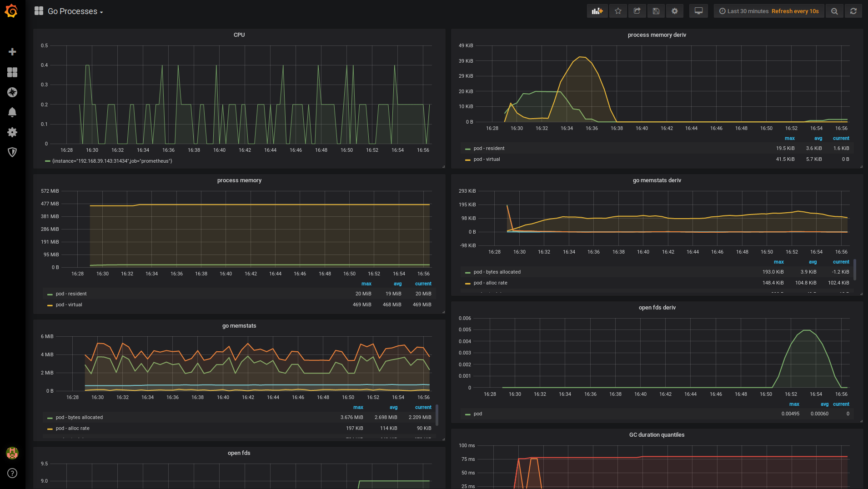Open the go memstats panel title menu

click(239, 326)
